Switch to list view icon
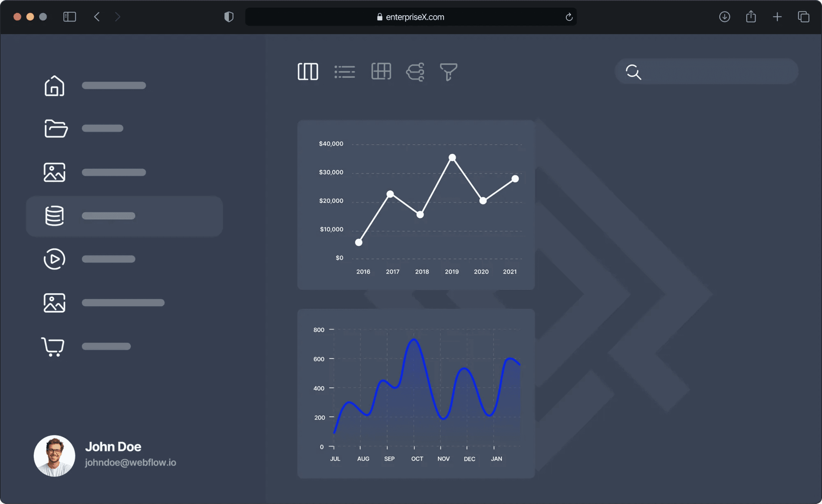 (x=345, y=72)
